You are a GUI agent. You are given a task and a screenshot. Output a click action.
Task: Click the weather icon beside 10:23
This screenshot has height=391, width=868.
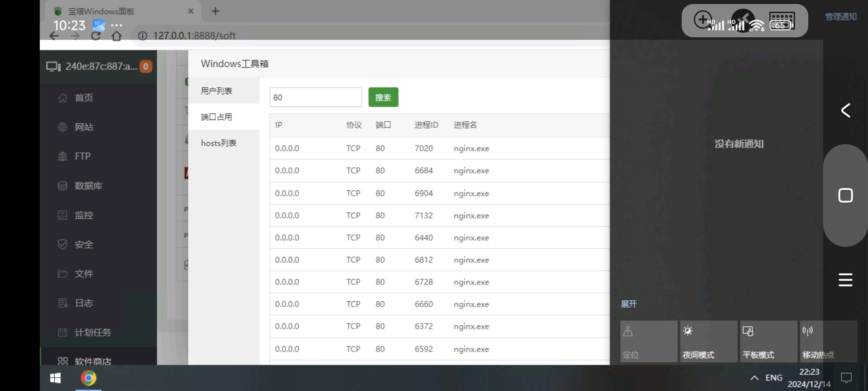click(98, 25)
